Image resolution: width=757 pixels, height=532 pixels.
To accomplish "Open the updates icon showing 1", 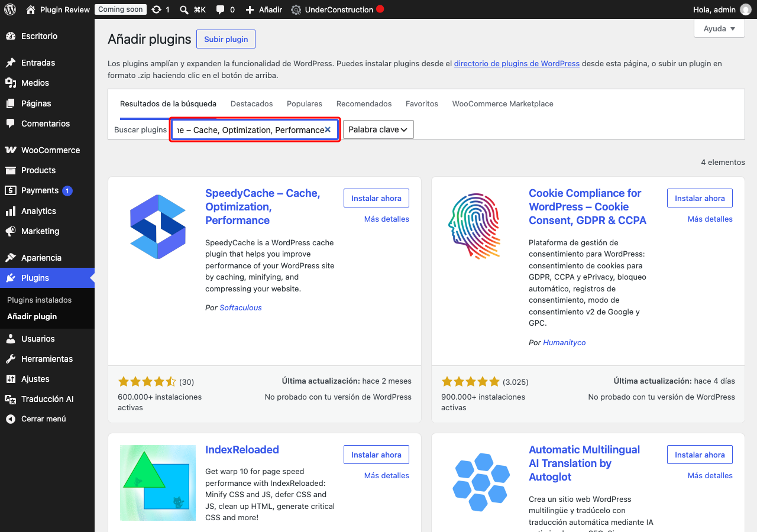I will click(156, 9).
